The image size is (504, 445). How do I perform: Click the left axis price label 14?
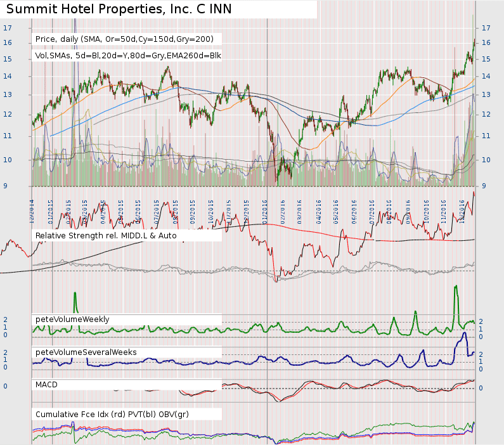pyautogui.click(x=8, y=76)
